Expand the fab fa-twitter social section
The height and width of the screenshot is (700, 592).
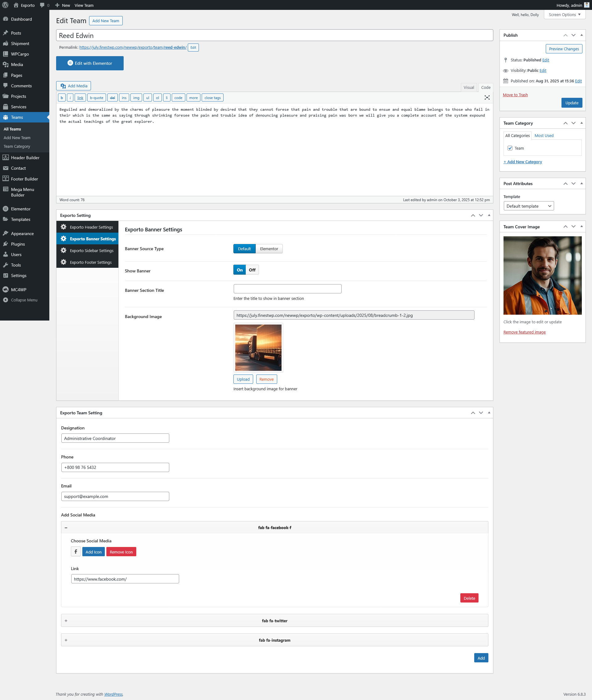pos(274,621)
